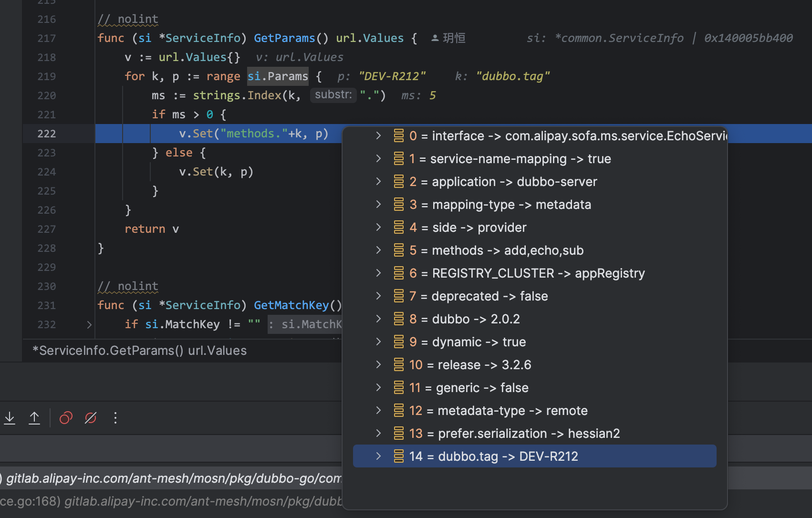
Task: Expand folded code at line 232
Action: tap(89, 325)
